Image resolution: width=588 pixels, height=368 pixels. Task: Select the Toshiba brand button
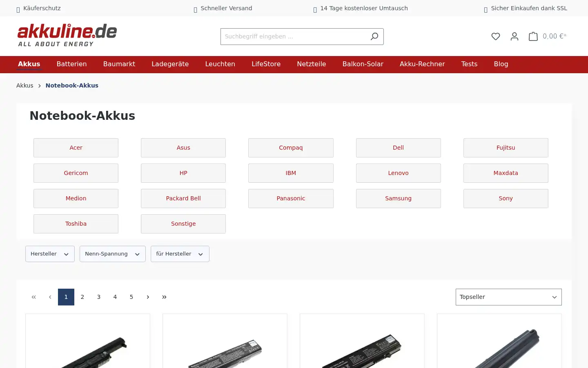tap(76, 224)
